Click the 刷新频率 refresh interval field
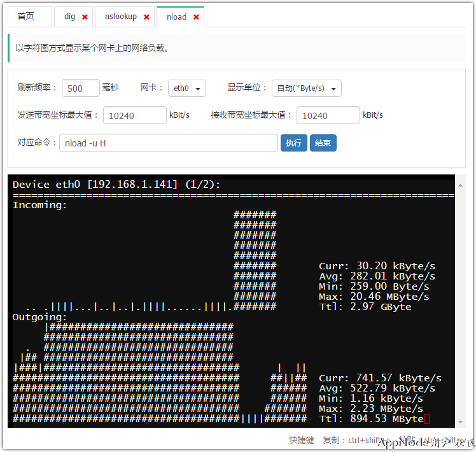 pos(81,88)
